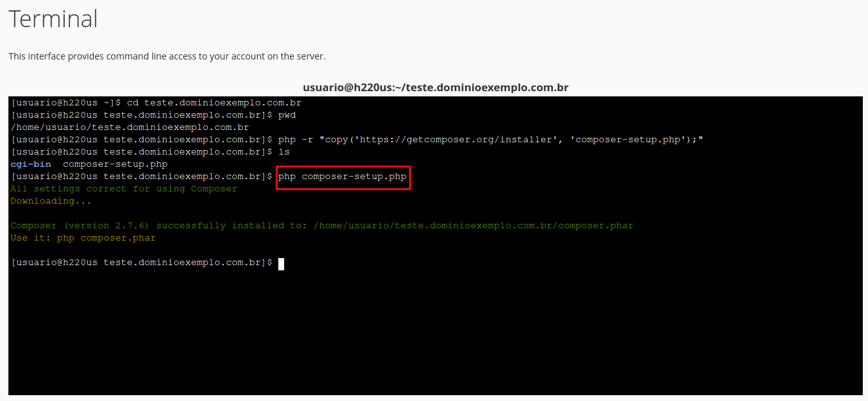The image size is (868, 401).
Task: Click the /home/usuario path output line
Action: (129, 127)
